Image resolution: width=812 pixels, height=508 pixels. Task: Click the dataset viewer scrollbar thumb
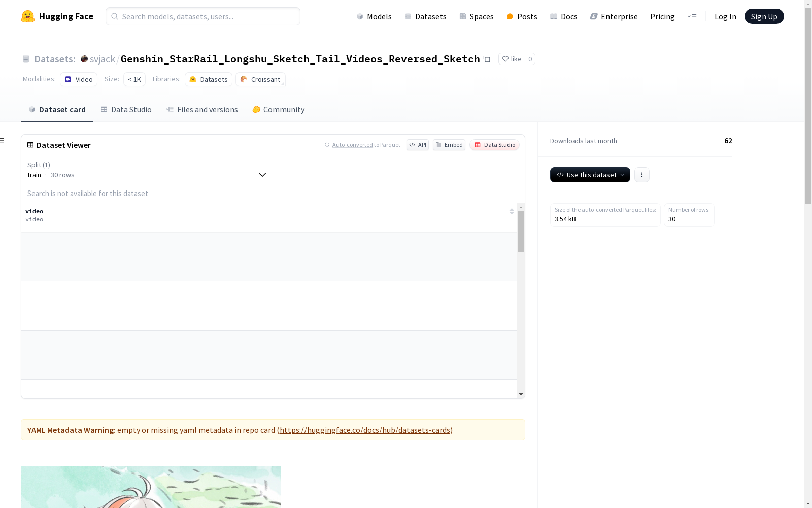[x=521, y=232]
